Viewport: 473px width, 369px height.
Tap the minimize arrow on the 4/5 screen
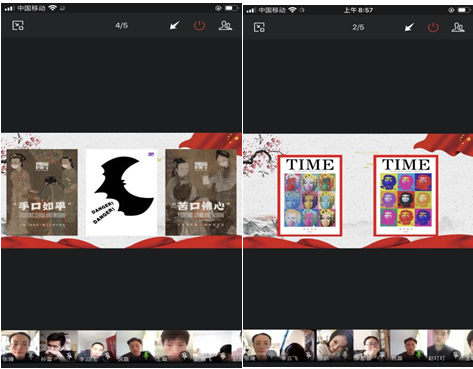point(174,25)
